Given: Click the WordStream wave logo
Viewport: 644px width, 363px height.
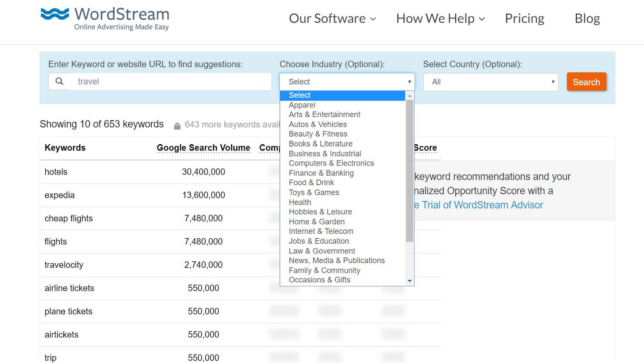Looking at the screenshot, I should coord(55,14).
